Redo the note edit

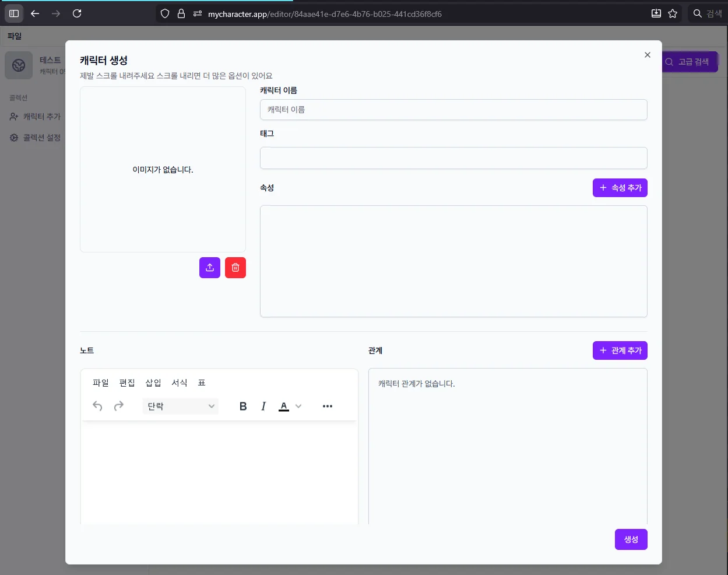(119, 406)
